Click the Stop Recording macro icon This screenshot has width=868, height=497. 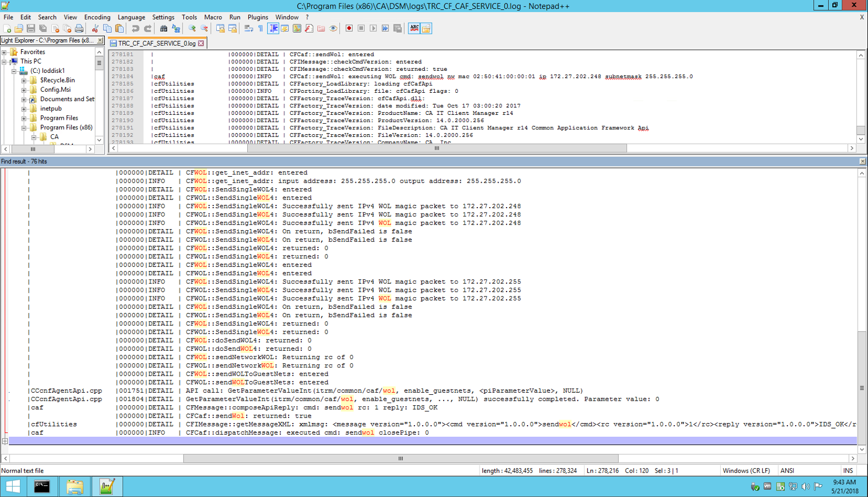click(x=361, y=28)
